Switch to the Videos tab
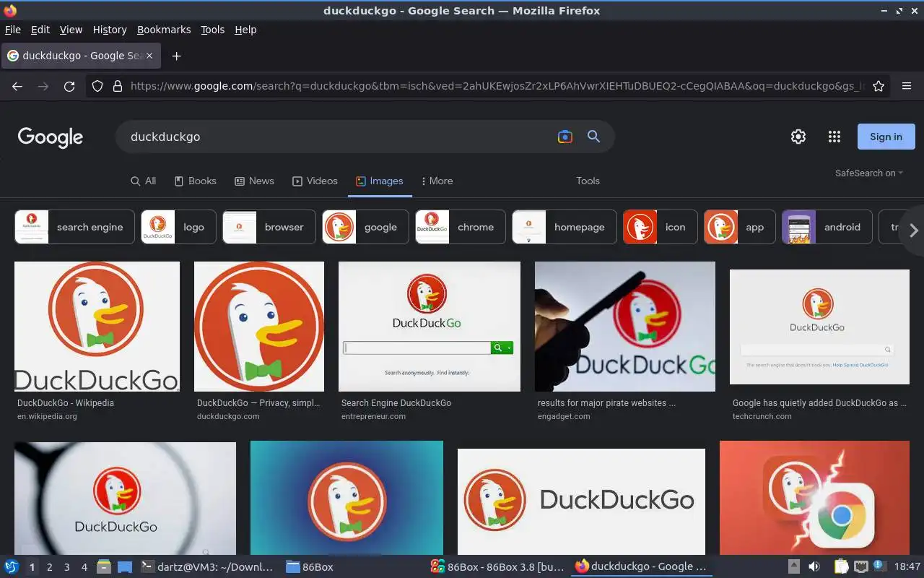This screenshot has height=578, width=924. pos(315,181)
